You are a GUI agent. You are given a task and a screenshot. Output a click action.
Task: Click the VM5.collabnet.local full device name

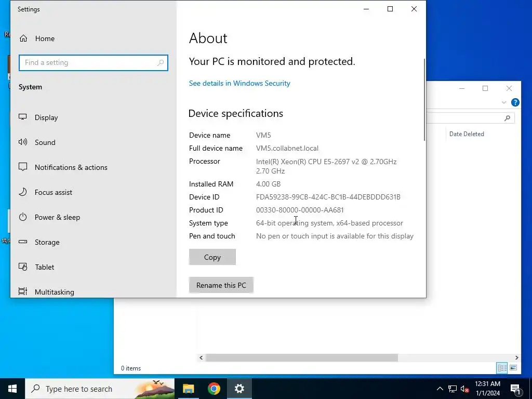click(x=287, y=148)
